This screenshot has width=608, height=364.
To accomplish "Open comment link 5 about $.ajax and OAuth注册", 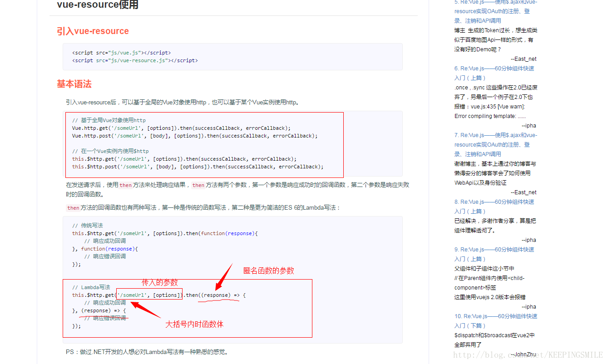I will (496, 11).
